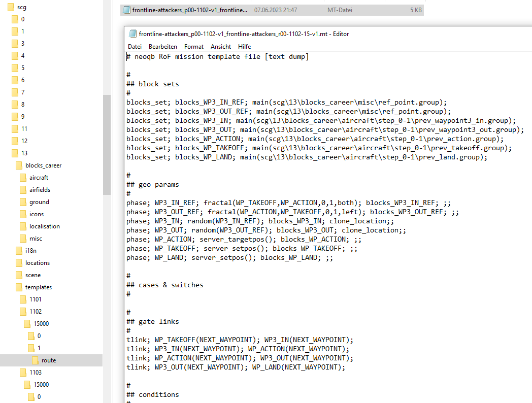Click the '## gate links' comment line
This screenshot has height=403, width=532.
tap(153, 321)
